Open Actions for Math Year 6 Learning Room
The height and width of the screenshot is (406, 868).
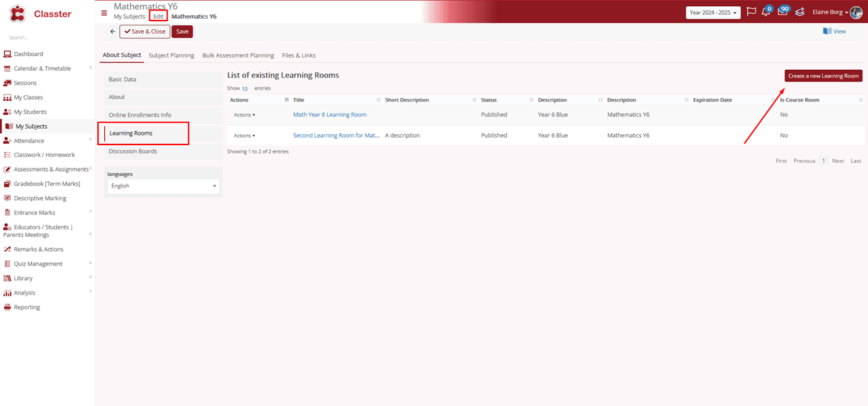pos(245,115)
